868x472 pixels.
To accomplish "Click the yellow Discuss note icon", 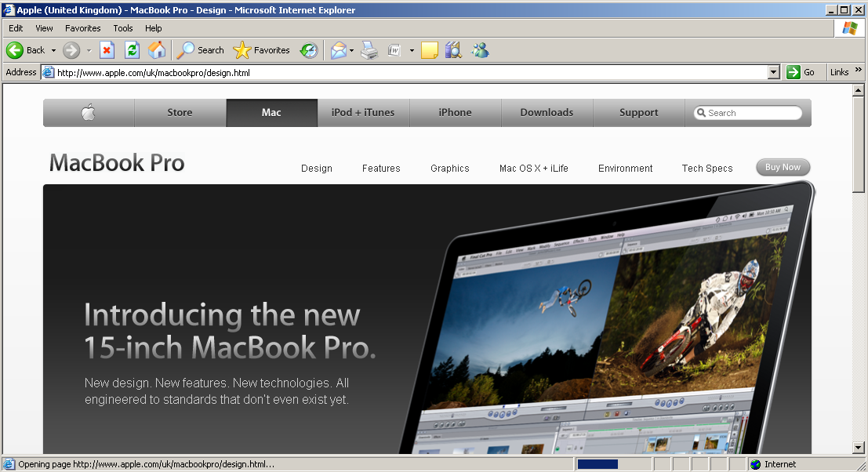I will 430,50.
